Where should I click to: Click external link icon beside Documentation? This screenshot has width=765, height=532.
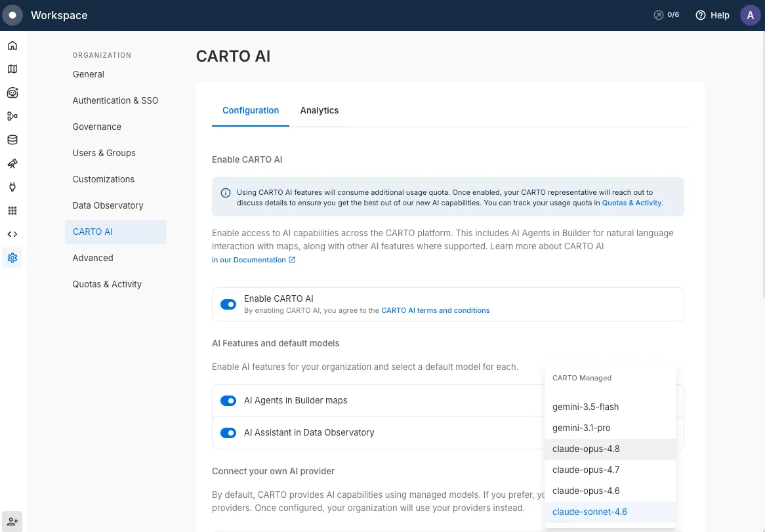[292, 260]
